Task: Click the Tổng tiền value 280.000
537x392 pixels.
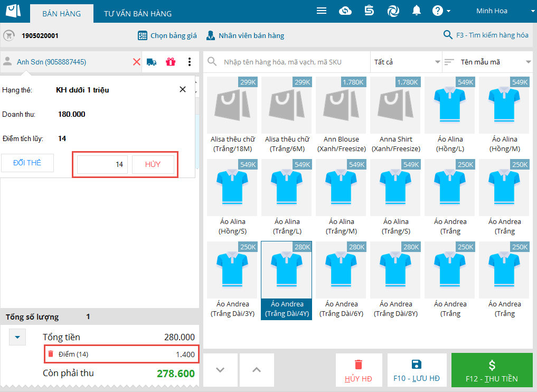Action: point(180,337)
